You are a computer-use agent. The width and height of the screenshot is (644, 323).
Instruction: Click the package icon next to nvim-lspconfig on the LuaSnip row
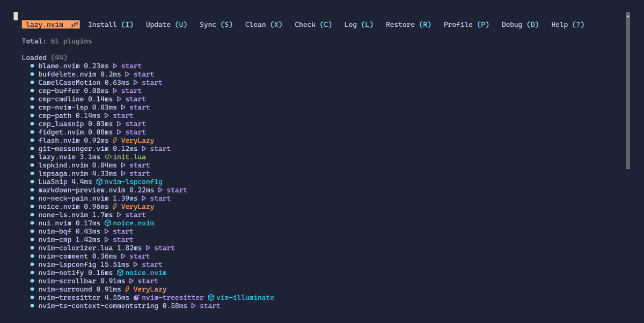(x=99, y=182)
